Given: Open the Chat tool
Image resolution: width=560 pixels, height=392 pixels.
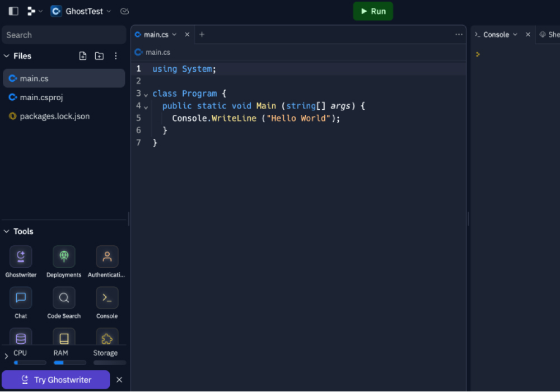Looking at the screenshot, I should pos(21,298).
